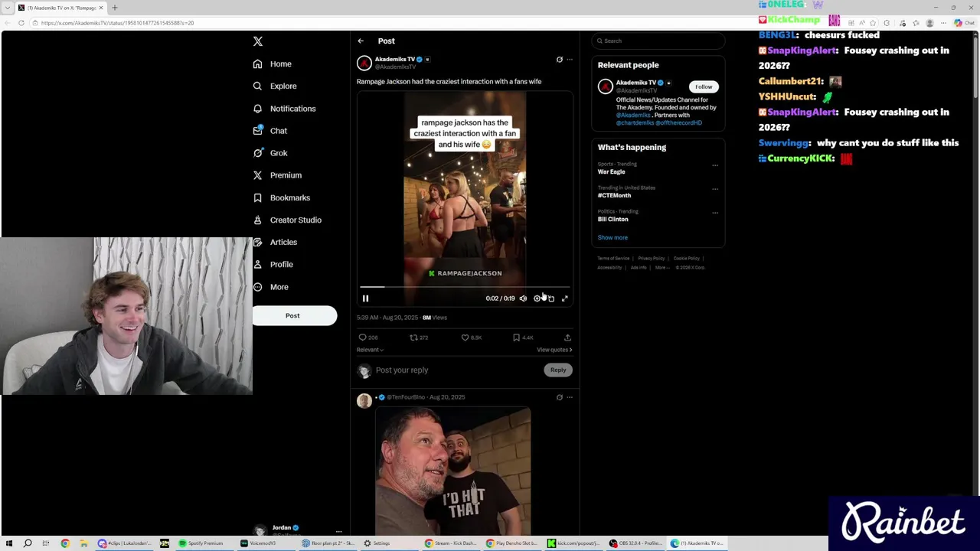Image resolution: width=980 pixels, height=551 pixels.
Task: Share the post via share icon
Action: 567,337
